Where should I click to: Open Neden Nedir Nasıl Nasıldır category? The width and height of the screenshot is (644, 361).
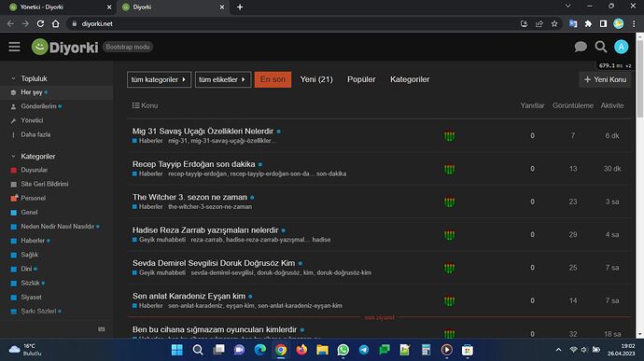[x=58, y=227]
